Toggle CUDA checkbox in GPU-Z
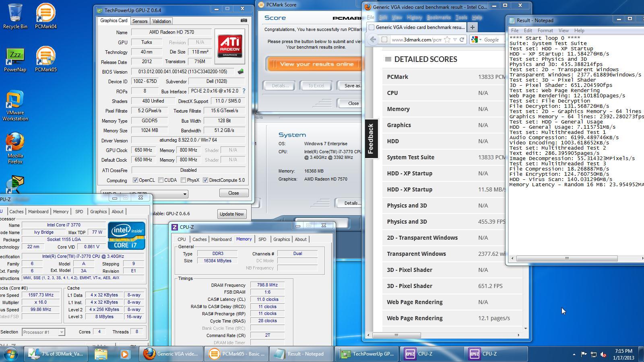Screen dimensions: 644x362 (161, 180)
